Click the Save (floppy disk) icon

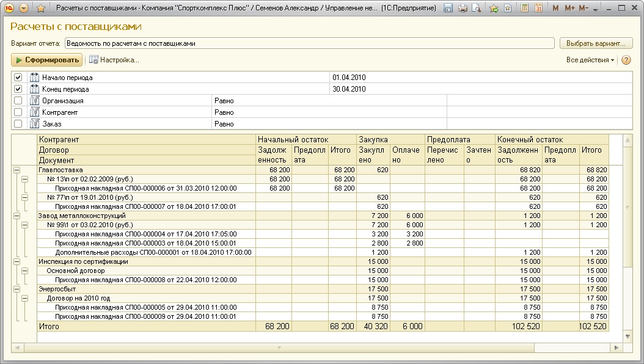(x=448, y=8)
